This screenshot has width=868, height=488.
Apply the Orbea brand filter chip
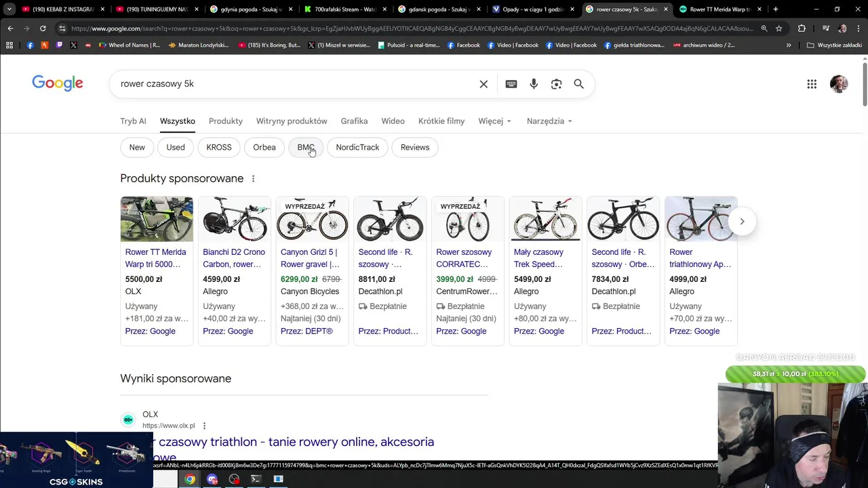[264, 148]
